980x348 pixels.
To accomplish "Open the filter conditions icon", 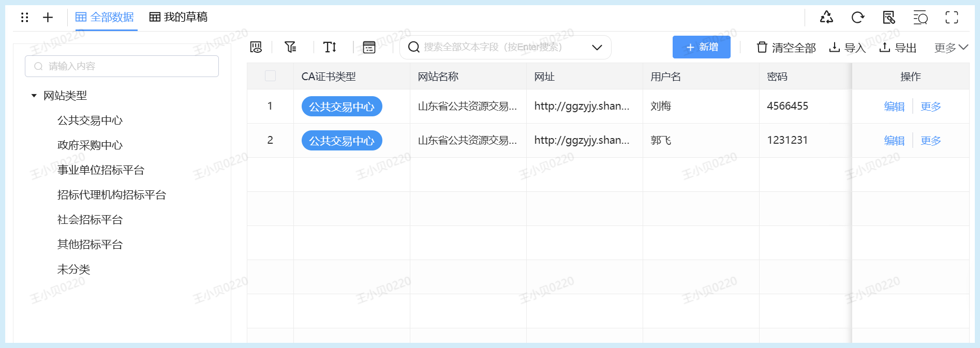I will click(x=291, y=47).
